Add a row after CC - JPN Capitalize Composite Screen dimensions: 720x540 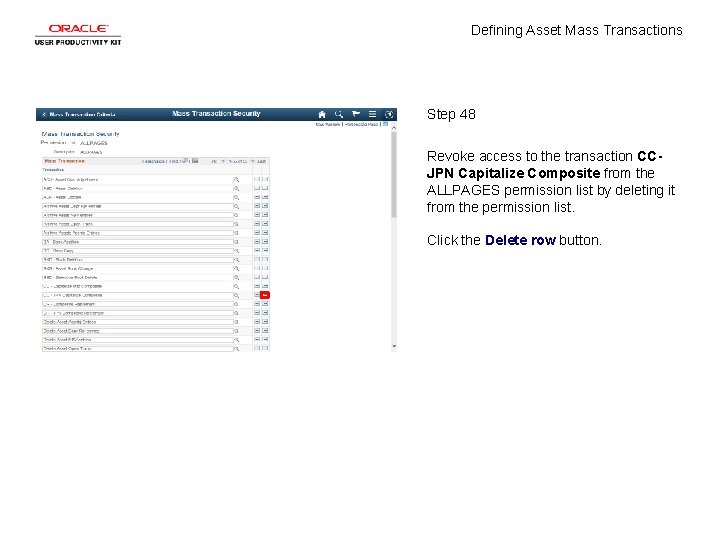257,295
